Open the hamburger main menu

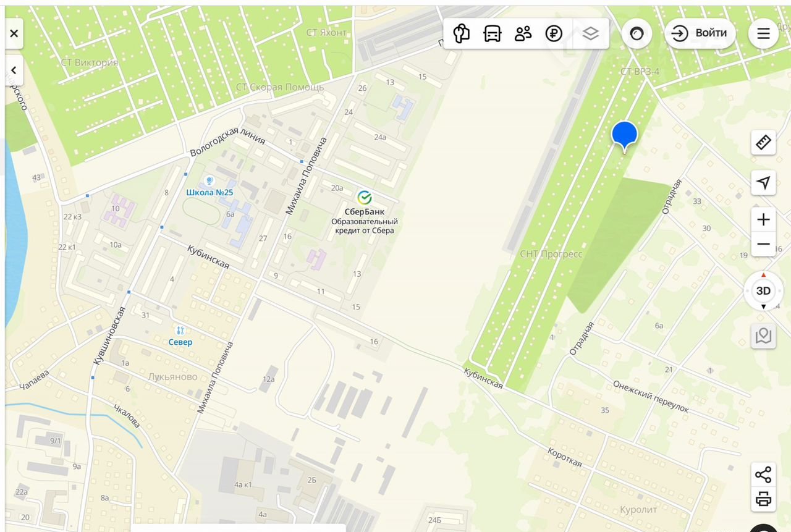(x=763, y=33)
